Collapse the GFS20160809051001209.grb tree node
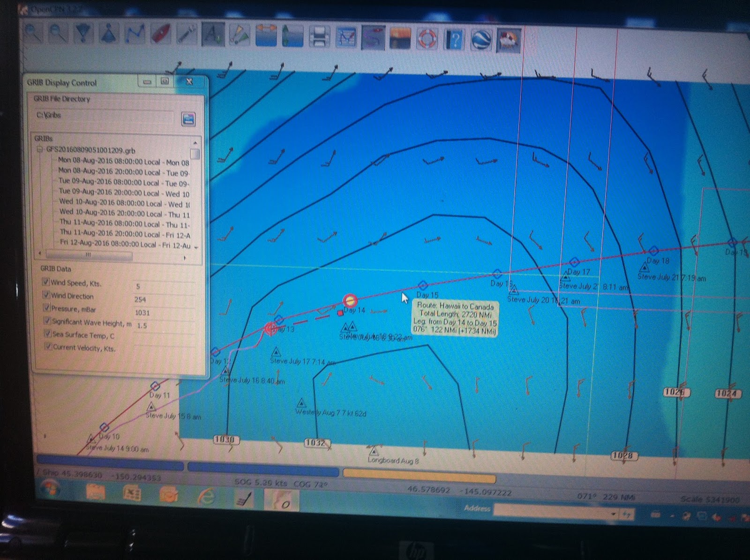This screenshot has width=750, height=560. click(40, 149)
